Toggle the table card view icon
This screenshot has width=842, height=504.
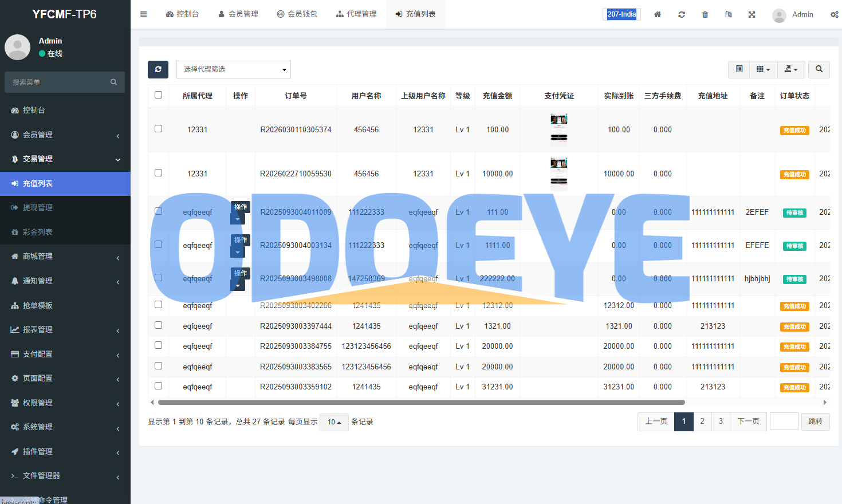click(x=739, y=69)
